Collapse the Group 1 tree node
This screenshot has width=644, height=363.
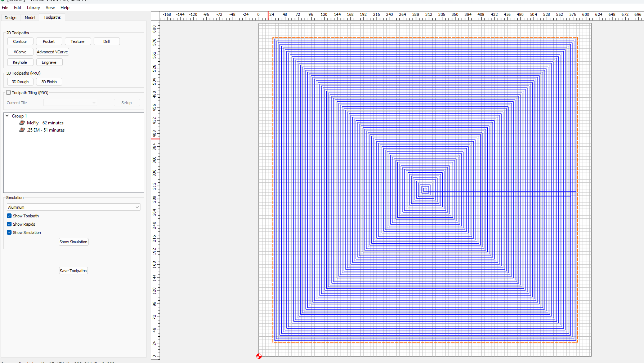[x=7, y=116]
